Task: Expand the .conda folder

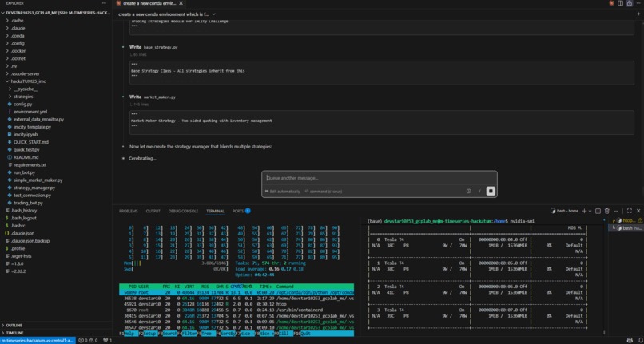Action: (x=18, y=36)
